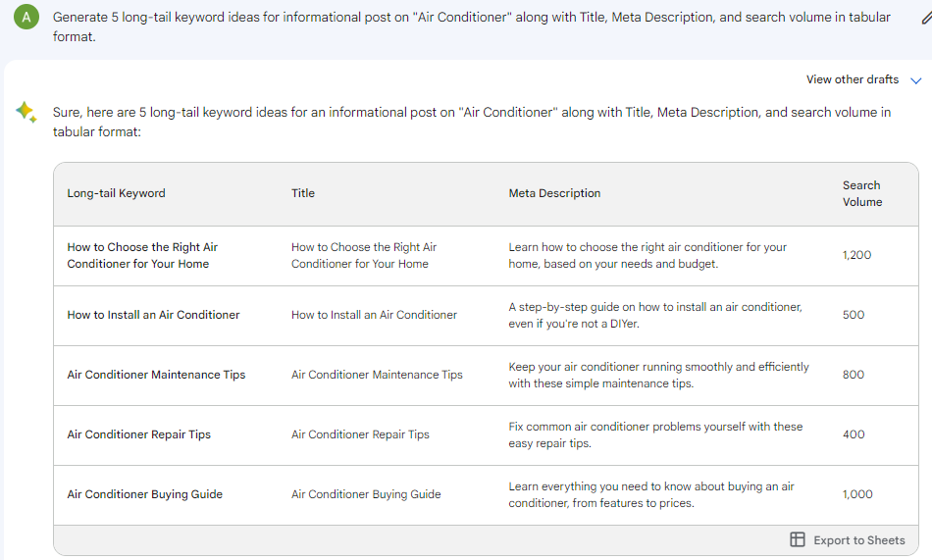Viewport: 932px width, 560px height.
Task: Click meta description starting 'Keep your air conditioner'
Action: tap(658, 375)
